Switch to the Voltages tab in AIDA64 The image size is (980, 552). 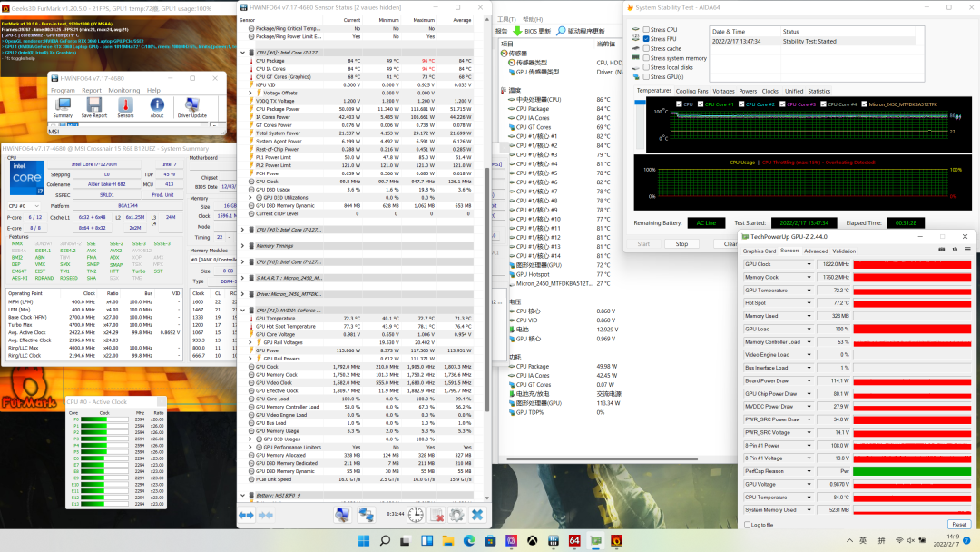pos(724,92)
